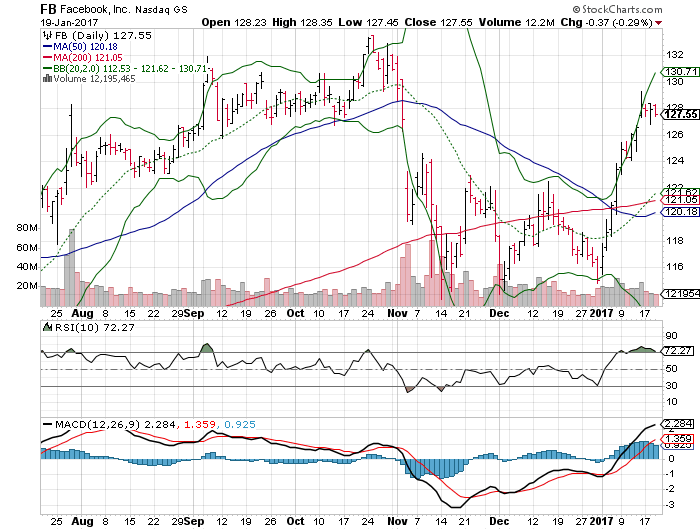Click the Sep label on price panel axis

point(194,313)
